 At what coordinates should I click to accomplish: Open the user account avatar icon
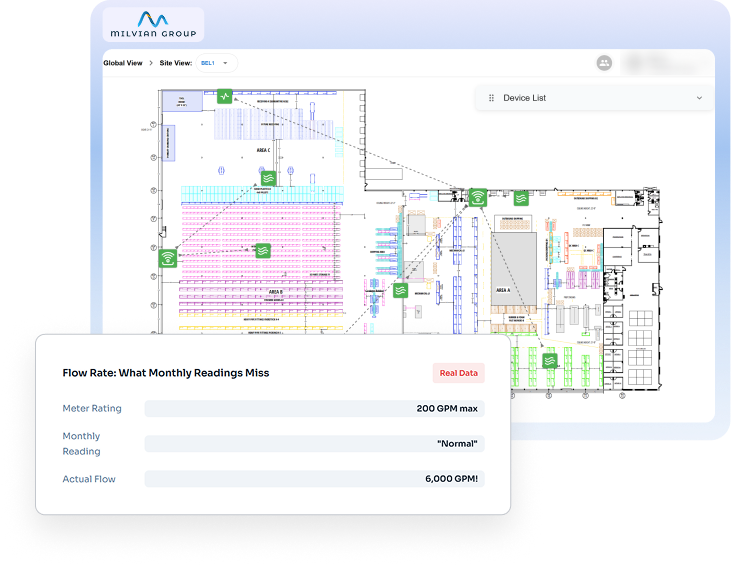(x=604, y=63)
